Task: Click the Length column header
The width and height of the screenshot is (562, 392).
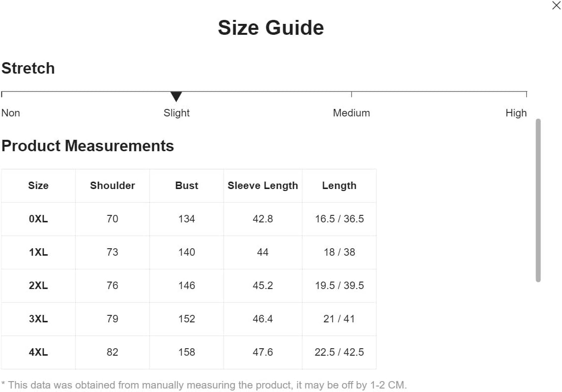Action: (339, 186)
